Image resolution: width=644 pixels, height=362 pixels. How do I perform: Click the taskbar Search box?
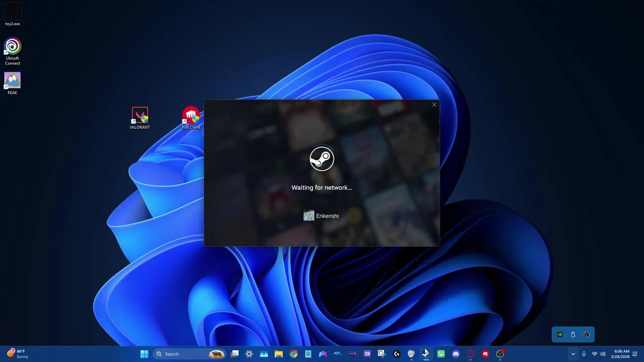point(189,354)
